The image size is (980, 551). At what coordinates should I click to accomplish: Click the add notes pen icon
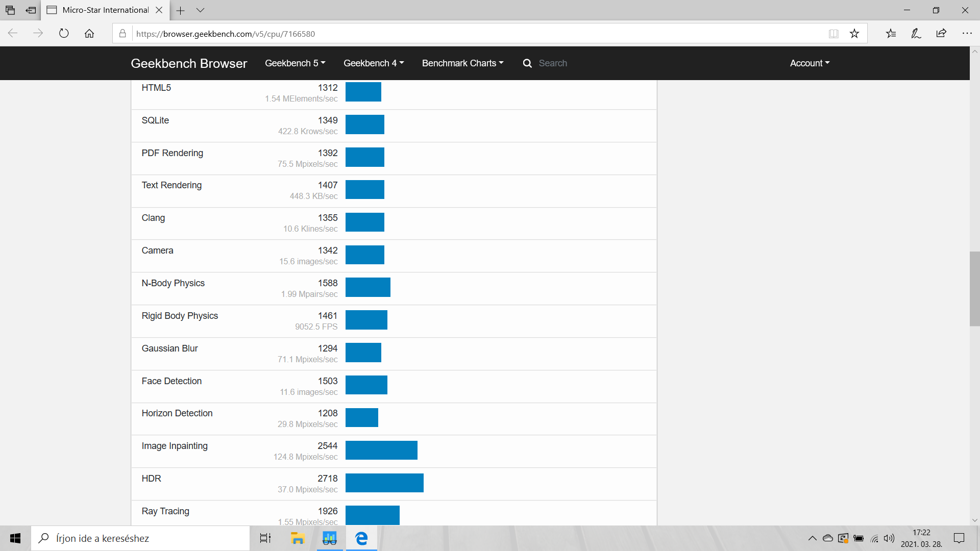click(x=916, y=34)
